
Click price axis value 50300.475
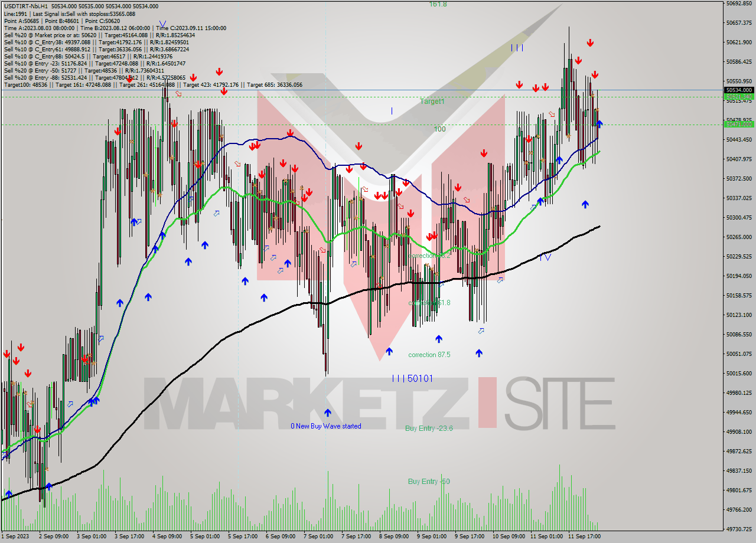point(739,217)
